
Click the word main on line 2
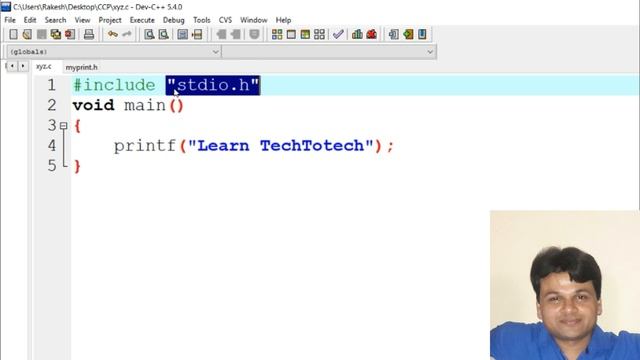click(145, 105)
